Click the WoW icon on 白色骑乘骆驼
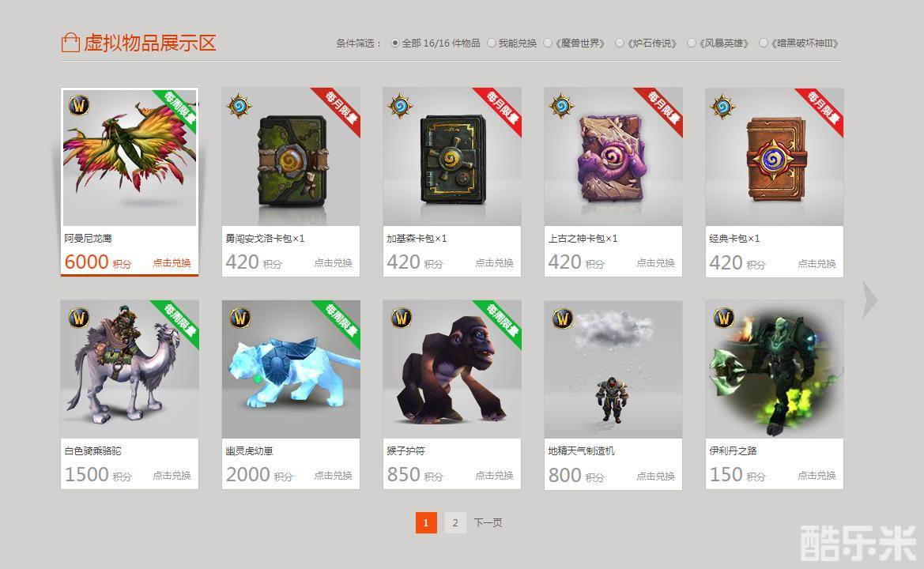 pyautogui.click(x=79, y=318)
